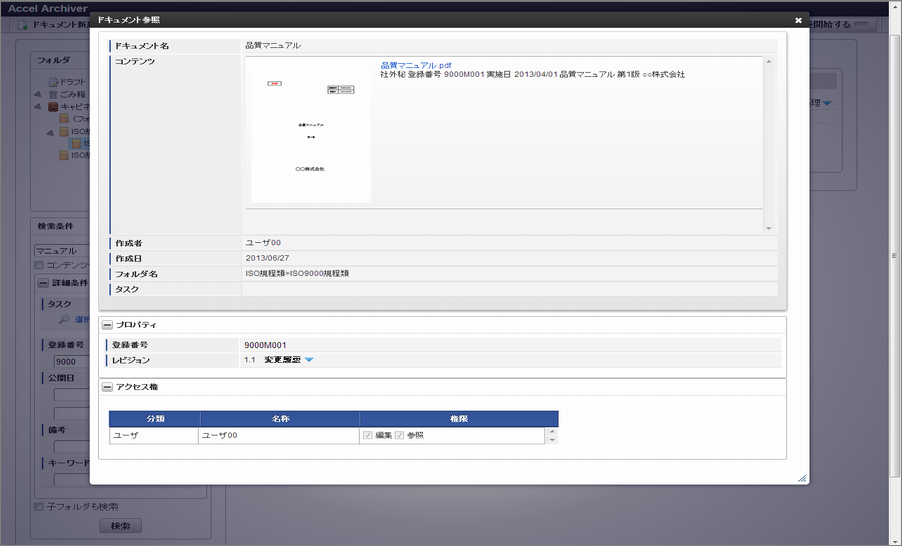Image resolution: width=902 pixels, height=546 pixels.
Task: Click the ISO規程類>ISO9000規程類 folder path
Action: click(x=297, y=274)
